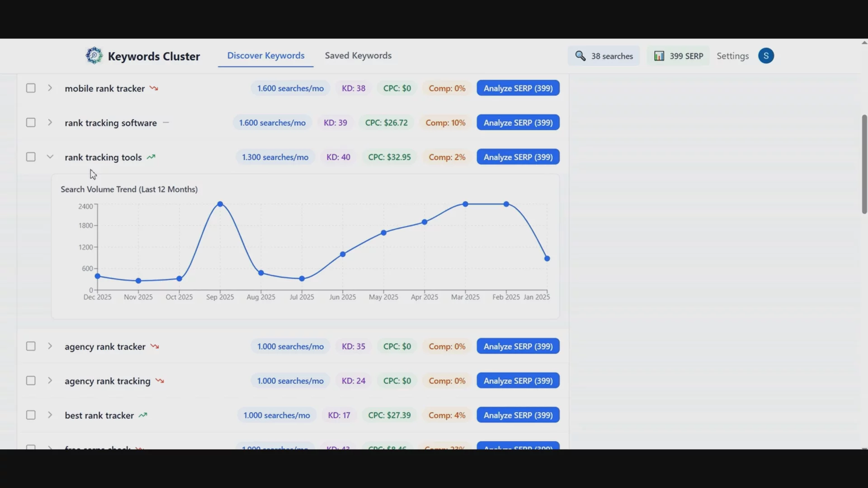The width and height of the screenshot is (868, 488).
Task: Click 'CPC: $27.39' badge
Action: [389, 415]
